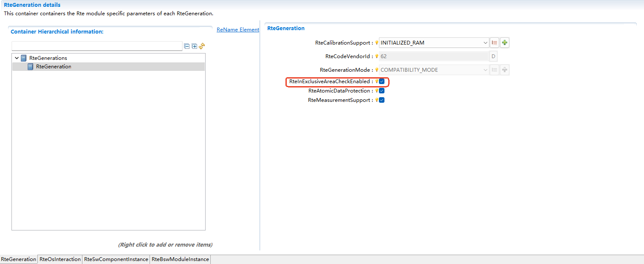The image size is (644, 264).
Task: Open list icon beside RteCalibrationSupport
Action: pos(494,42)
